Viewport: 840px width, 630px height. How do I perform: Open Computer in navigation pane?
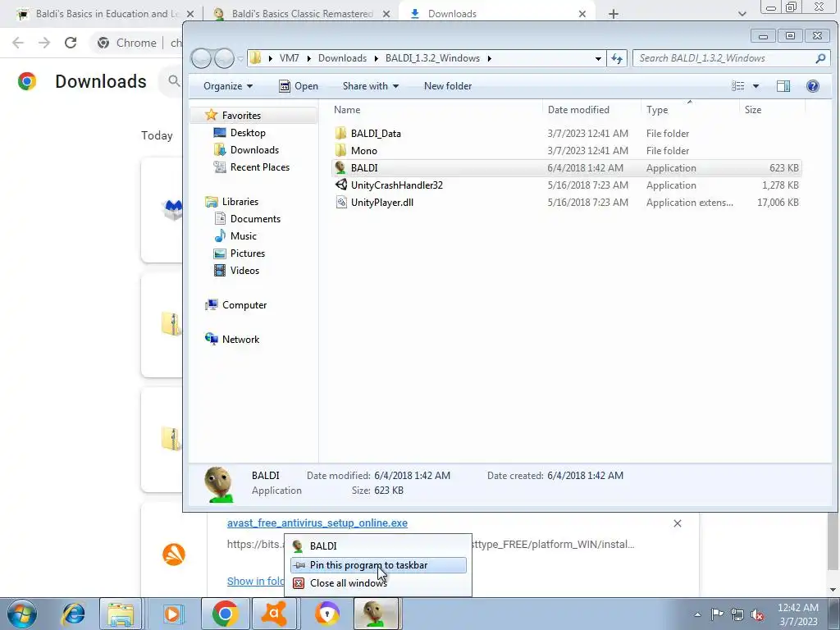click(244, 305)
